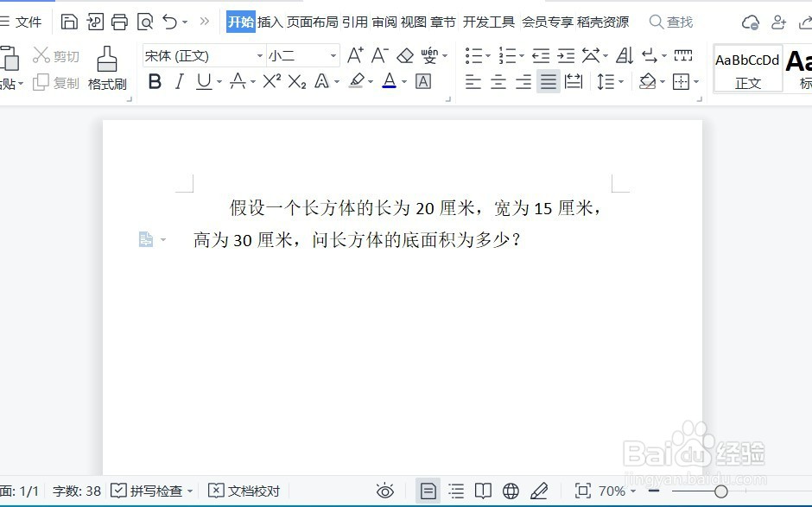Activate the Cut scissors icon
This screenshot has width=812, height=507.
coord(41,54)
